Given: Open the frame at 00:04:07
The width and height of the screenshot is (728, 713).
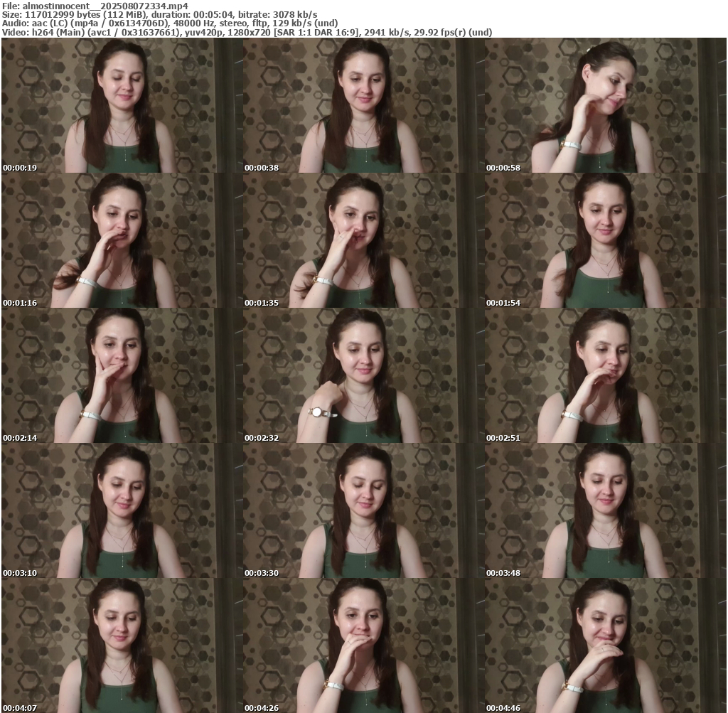Looking at the screenshot, I should (122, 645).
